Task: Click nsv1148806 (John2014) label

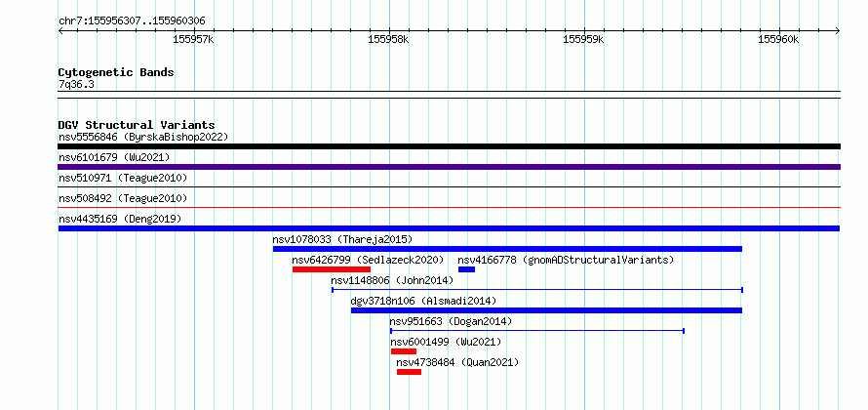Action: tap(392, 280)
